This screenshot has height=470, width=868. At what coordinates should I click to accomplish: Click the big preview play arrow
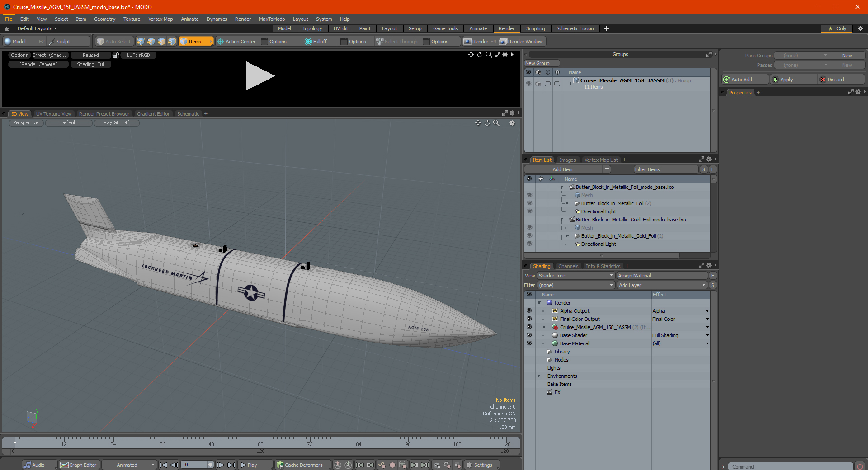click(260, 76)
